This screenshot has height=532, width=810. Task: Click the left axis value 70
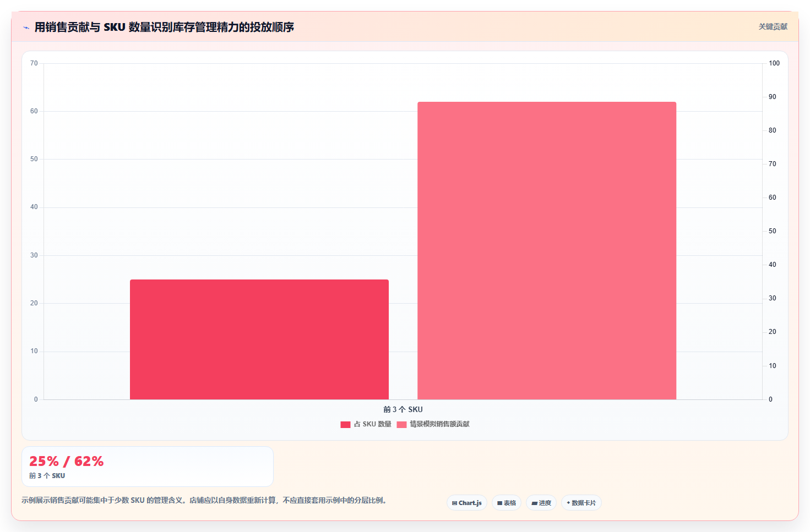[34, 63]
